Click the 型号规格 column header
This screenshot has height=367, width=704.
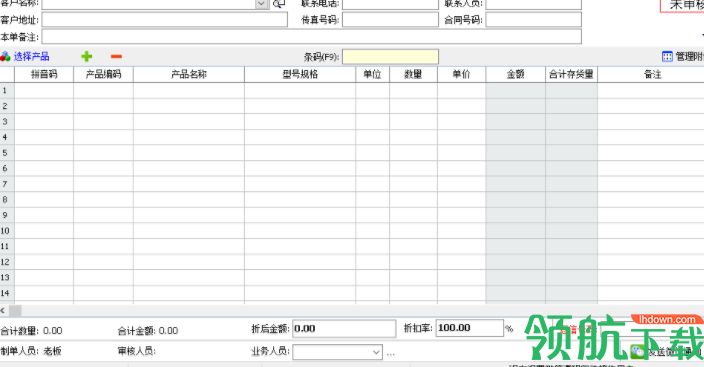point(300,74)
